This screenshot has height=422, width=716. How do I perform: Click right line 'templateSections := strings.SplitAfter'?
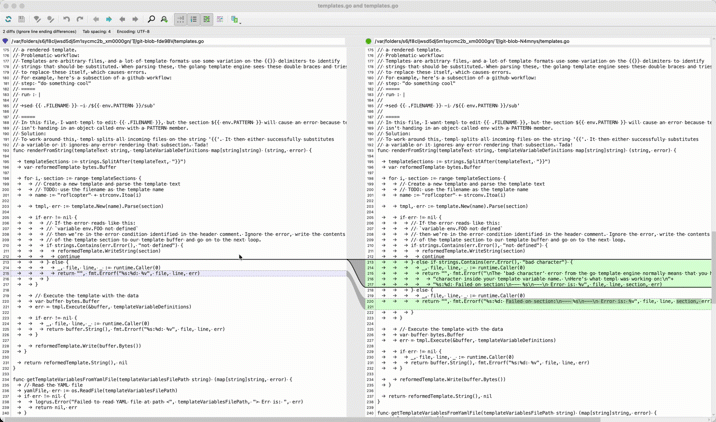pyautogui.click(x=469, y=162)
